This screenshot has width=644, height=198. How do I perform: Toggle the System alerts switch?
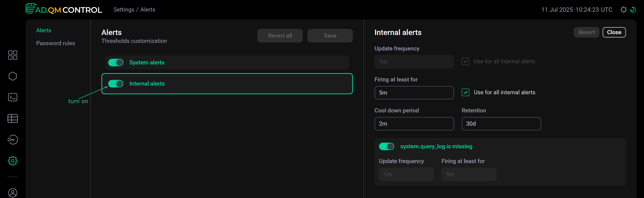[116, 63]
